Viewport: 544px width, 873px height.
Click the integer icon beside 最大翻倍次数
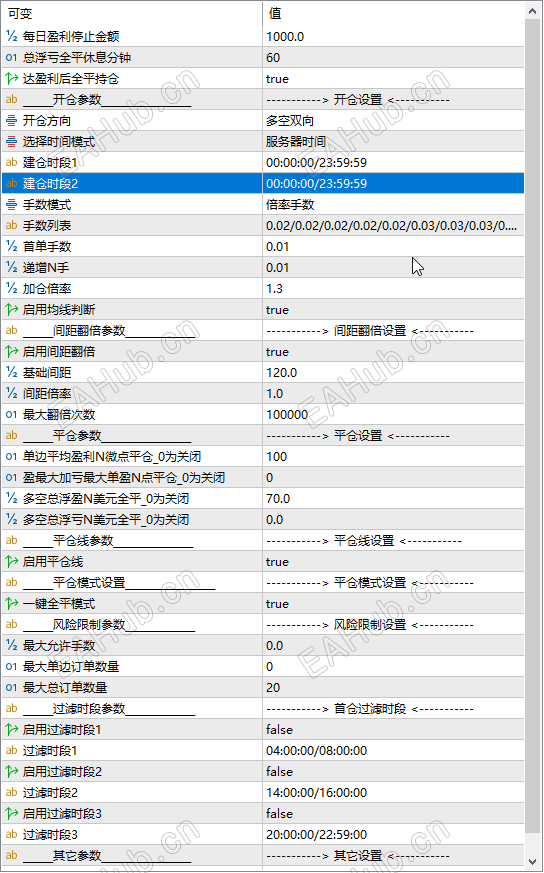pos(11,414)
